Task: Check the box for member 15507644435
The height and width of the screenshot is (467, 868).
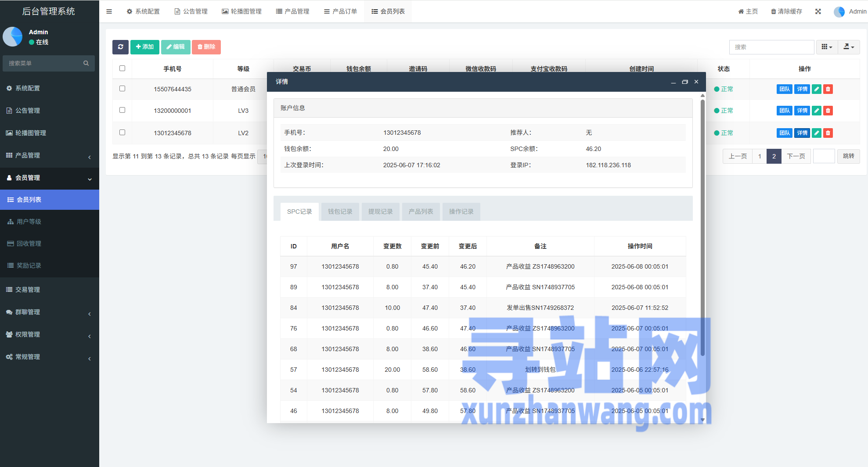Action: click(x=122, y=89)
